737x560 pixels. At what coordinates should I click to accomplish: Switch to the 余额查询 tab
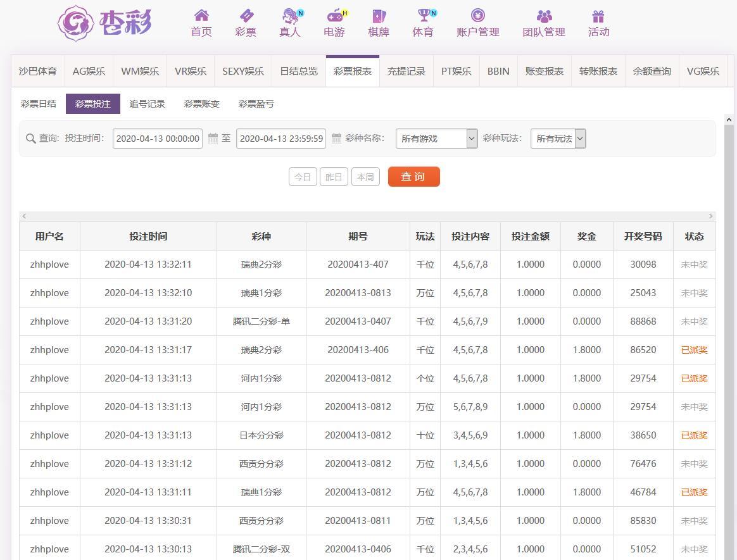point(652,72)
